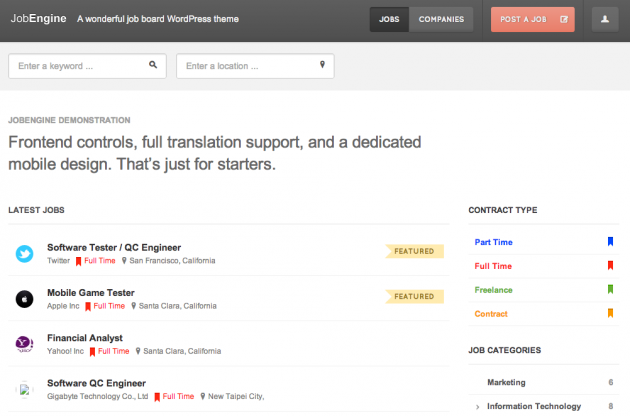Open the user account icon button
Screen dimensions: 630x416
[605, 19]
